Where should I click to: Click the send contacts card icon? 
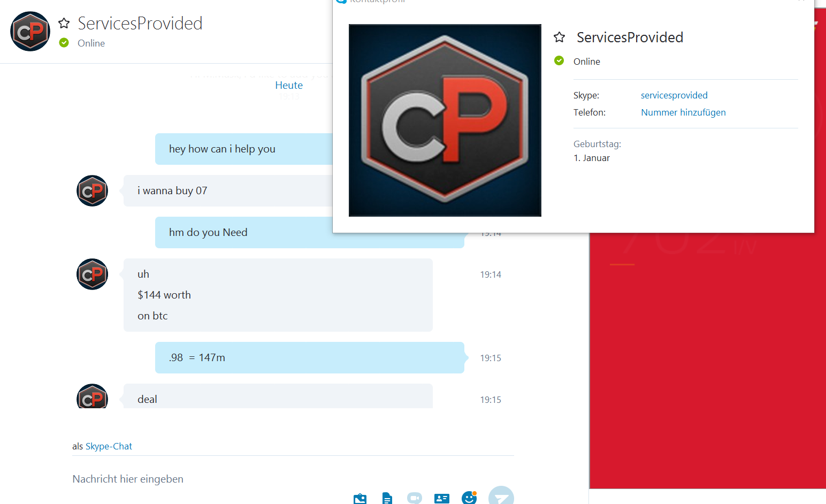coord(442,498)
